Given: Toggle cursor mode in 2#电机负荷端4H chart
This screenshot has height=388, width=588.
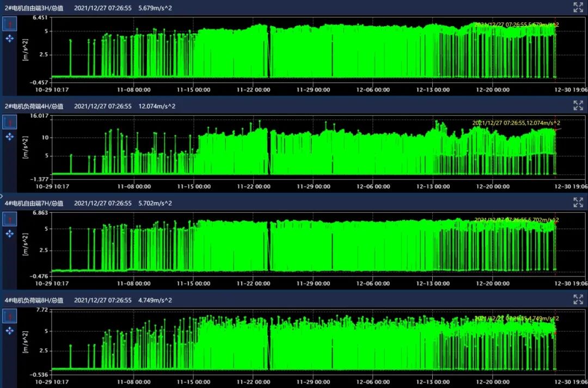Looking at the screenshot, I should point(10,122).
